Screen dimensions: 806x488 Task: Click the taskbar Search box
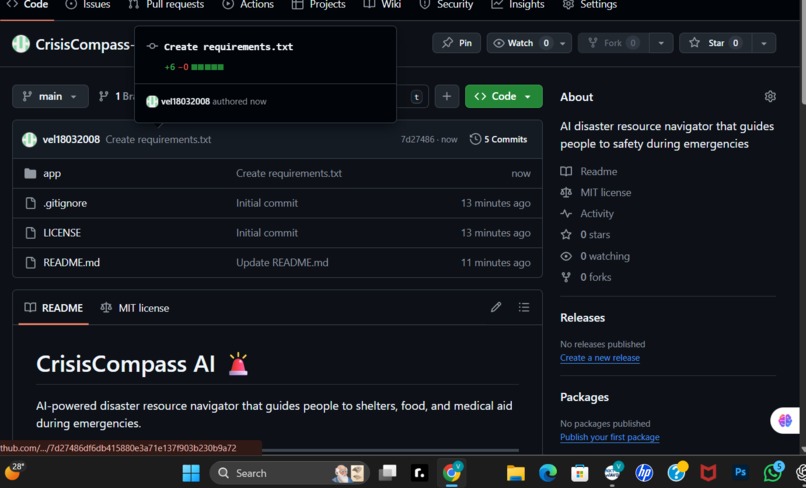[x=290, y=473]
